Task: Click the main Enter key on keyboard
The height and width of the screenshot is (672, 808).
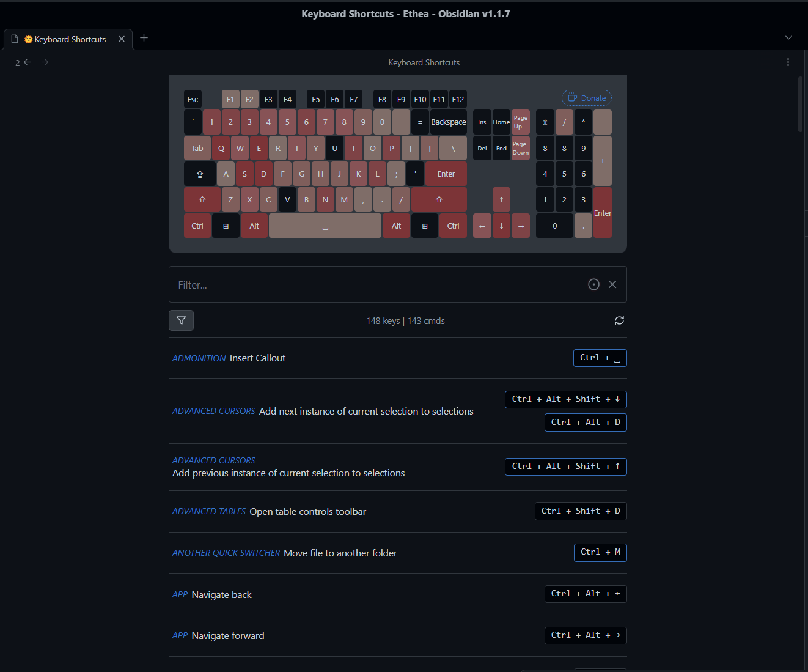Action: coord(446,174)
